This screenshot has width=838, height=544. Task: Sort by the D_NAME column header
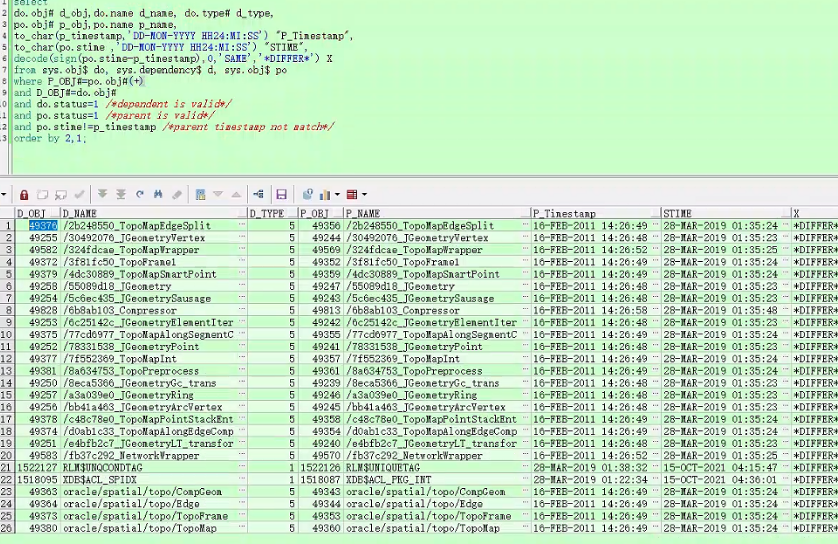tap(154, 213)
